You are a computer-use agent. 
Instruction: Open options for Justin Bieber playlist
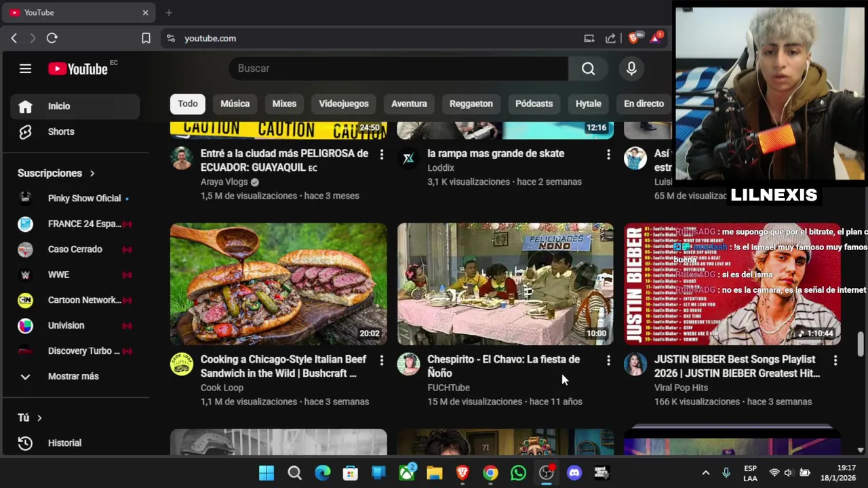pyautogui.click(x=835, y=361)
